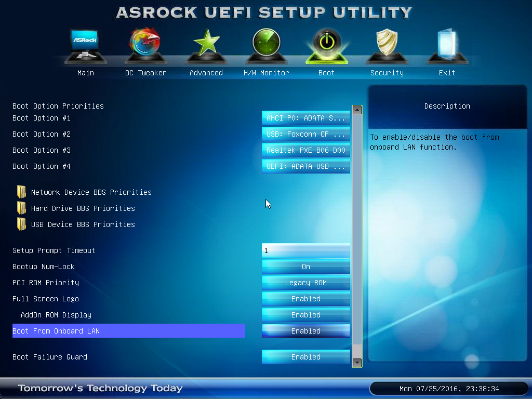Open Network Device BBS Priorities submenu
The height and width of the screenshot is (399, 532).
tap(91, 192)
